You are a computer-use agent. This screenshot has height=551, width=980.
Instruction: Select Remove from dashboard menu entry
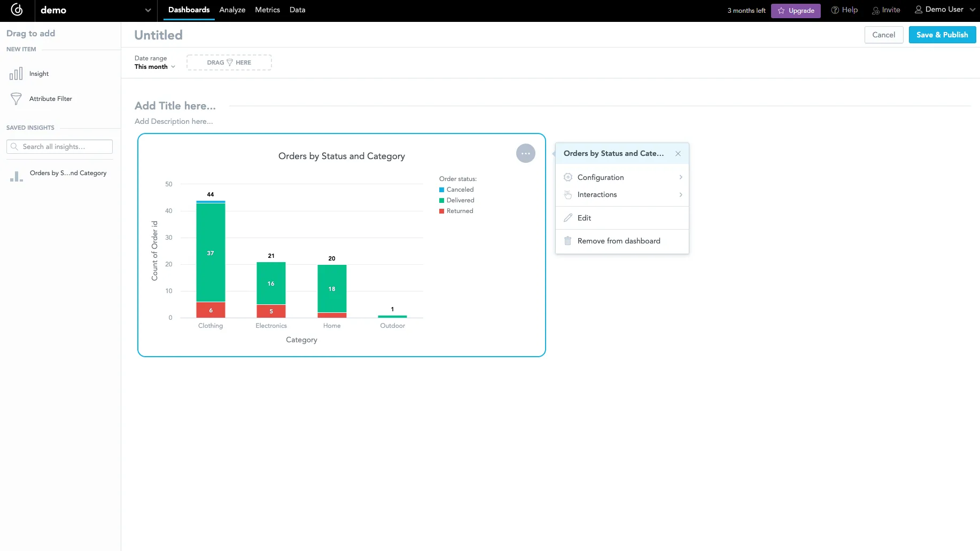pos(618,241)
